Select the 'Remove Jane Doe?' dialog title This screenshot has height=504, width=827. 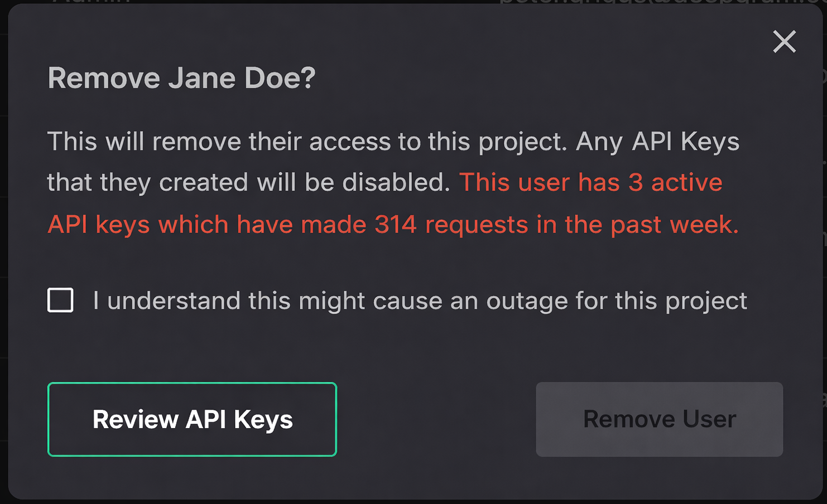pyautogui.click(x=181, y=77)
